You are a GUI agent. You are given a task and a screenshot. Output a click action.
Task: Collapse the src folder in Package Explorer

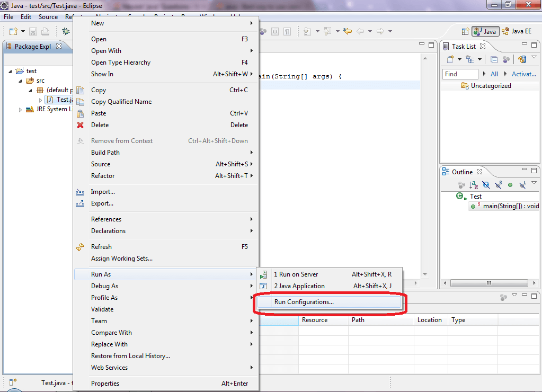[x=21, y=81]
